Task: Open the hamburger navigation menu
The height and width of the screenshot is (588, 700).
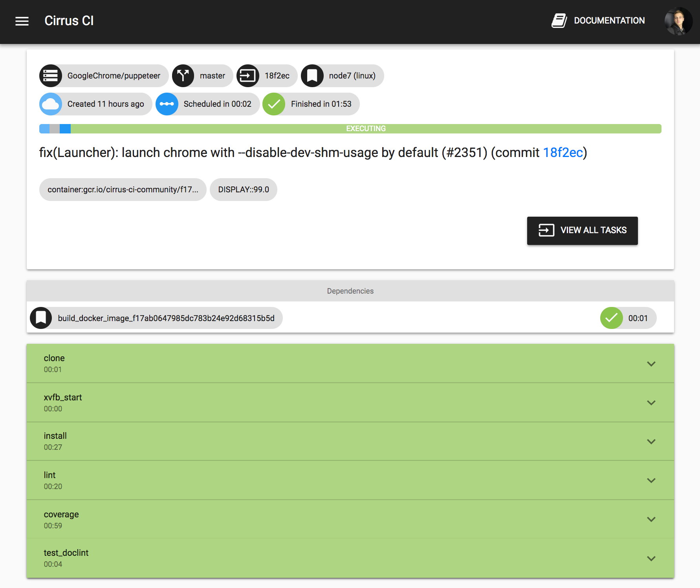Action: [x=22, y=21]
